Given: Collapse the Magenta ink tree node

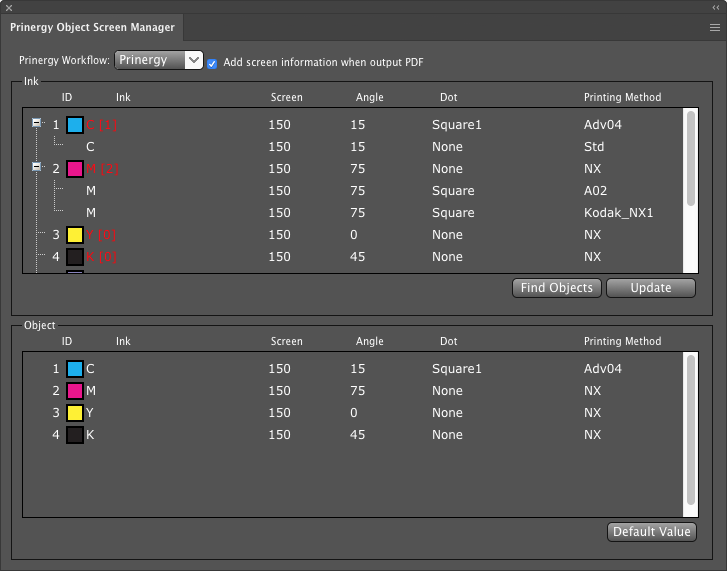Looking at the screenshot, I should 37,167.
